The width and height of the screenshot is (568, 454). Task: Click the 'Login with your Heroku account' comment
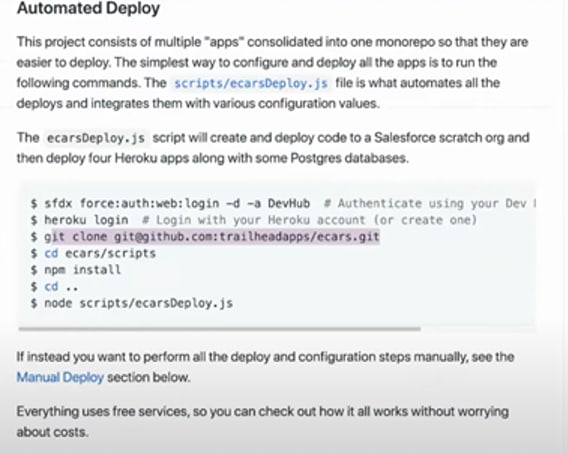[x=309, y=220]
